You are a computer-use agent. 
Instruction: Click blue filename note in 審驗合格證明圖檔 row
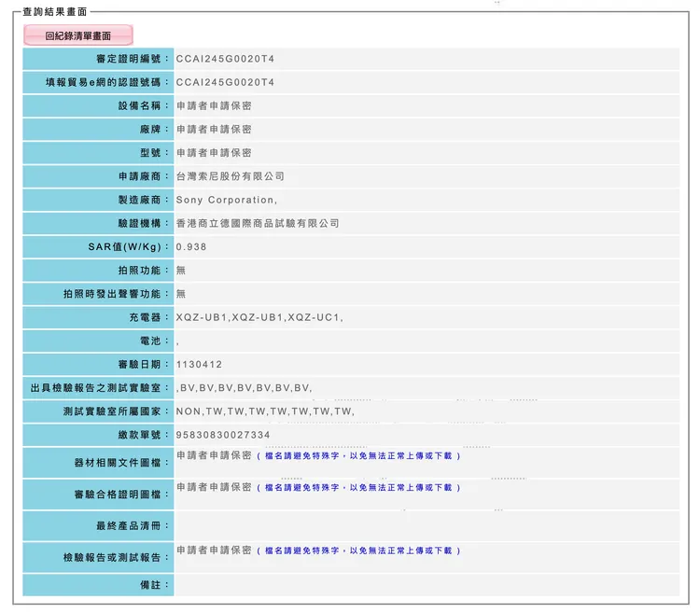pos(358,488)
